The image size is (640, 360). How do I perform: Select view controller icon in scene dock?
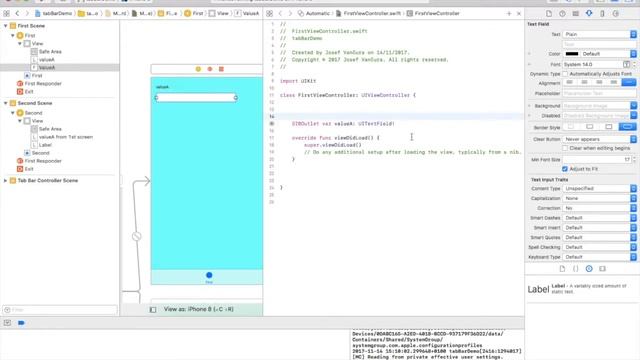coord(198,69)
